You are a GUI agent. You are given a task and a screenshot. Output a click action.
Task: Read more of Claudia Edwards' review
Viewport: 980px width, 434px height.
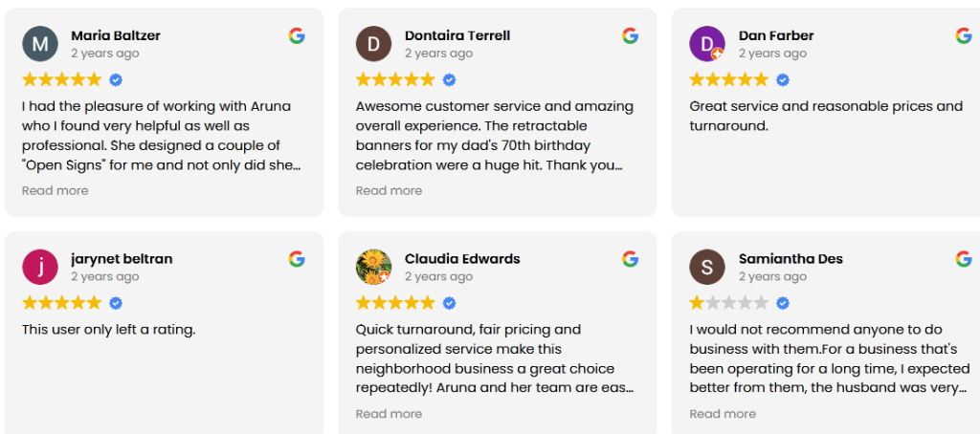[x=389, y=414]
